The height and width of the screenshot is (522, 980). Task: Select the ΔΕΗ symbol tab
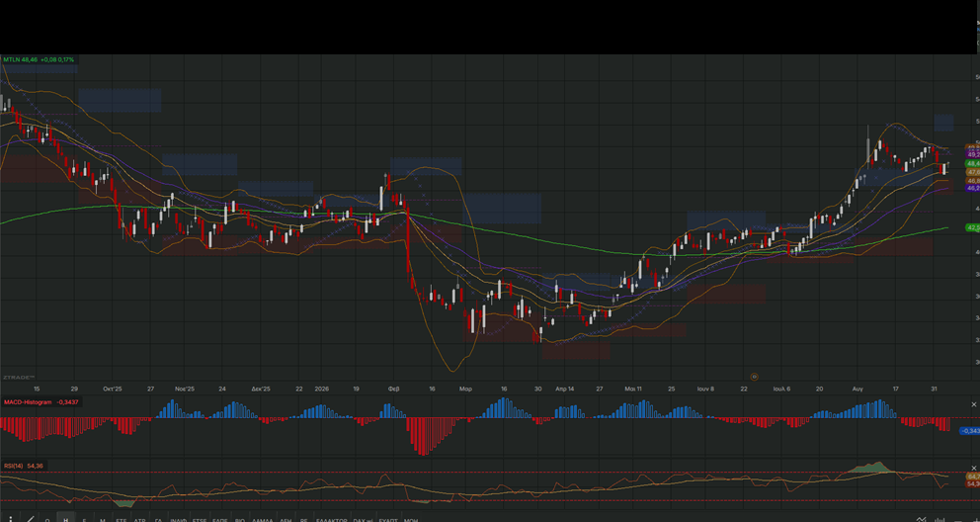click(x=286, y=520)
